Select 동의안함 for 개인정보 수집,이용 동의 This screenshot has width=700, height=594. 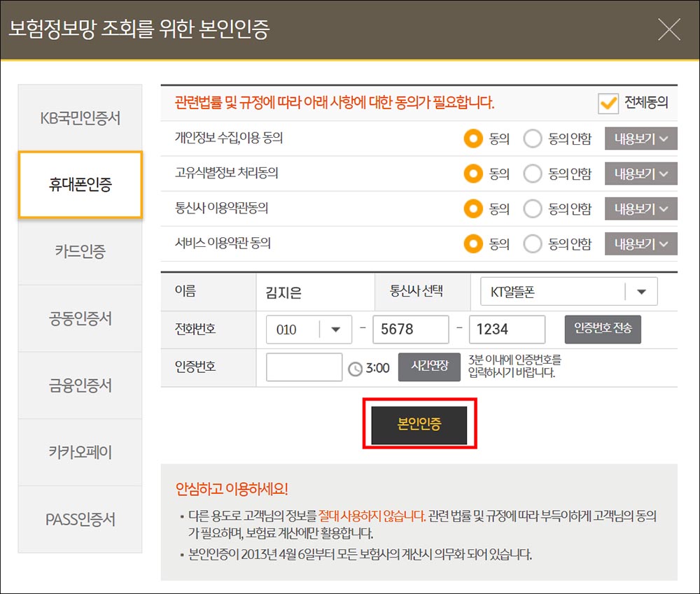(x=531, y=139)
